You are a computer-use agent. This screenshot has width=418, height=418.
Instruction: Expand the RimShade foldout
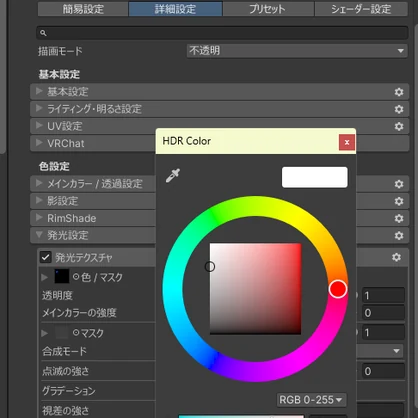pos(39,218)
